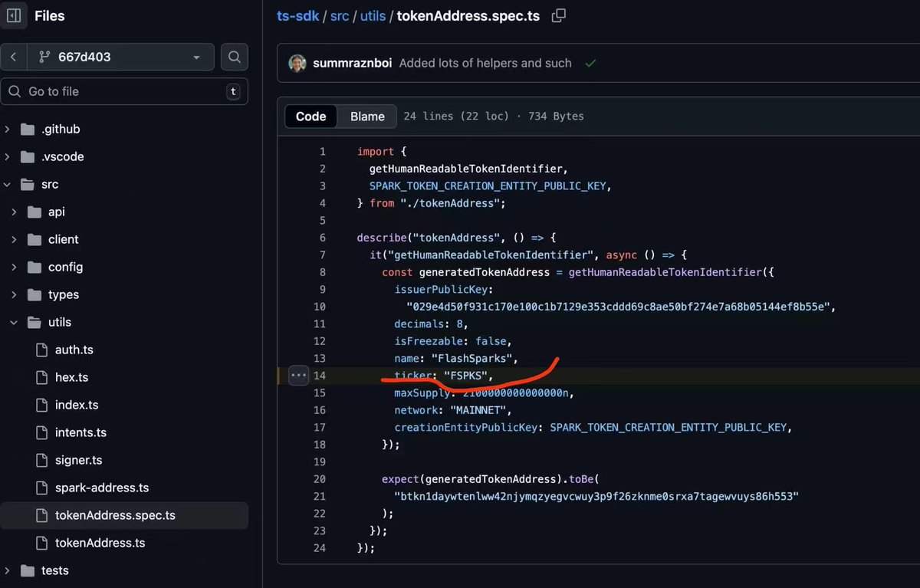
Task: Open the tests folder
Action: 54,571
